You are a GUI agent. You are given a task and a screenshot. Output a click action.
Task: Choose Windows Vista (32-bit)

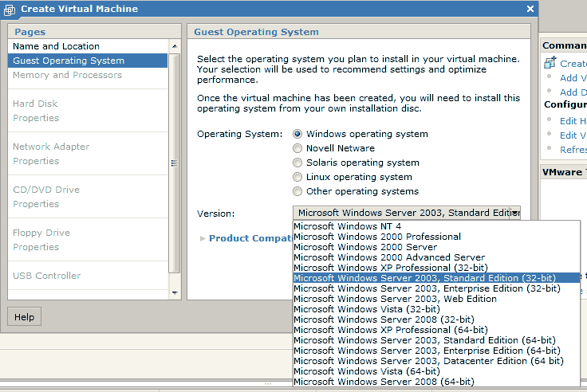pos(436,309)
